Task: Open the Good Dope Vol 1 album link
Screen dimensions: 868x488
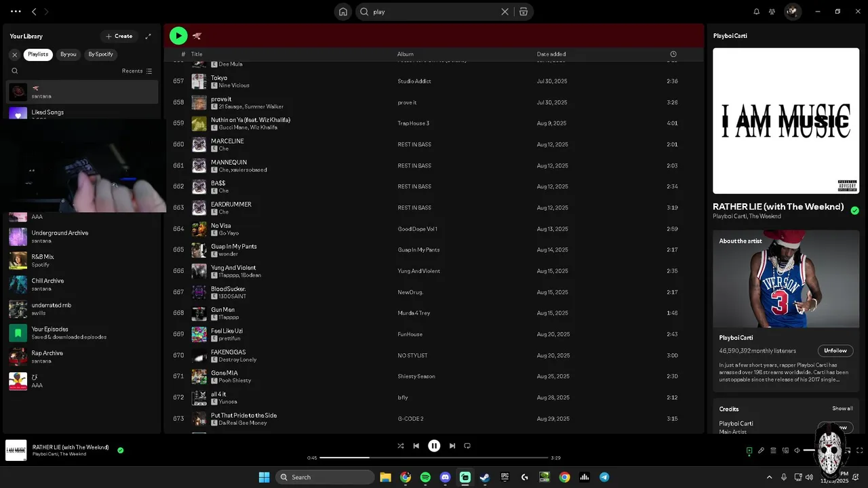Action: pos(418,229)
